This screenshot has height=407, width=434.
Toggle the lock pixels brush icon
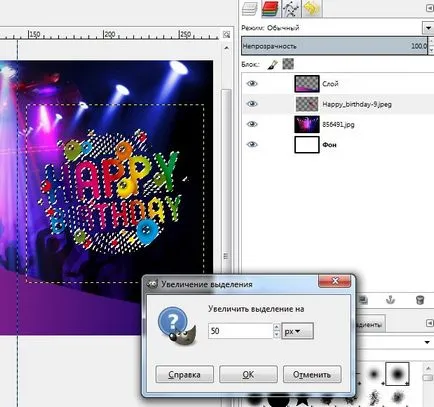273,64
